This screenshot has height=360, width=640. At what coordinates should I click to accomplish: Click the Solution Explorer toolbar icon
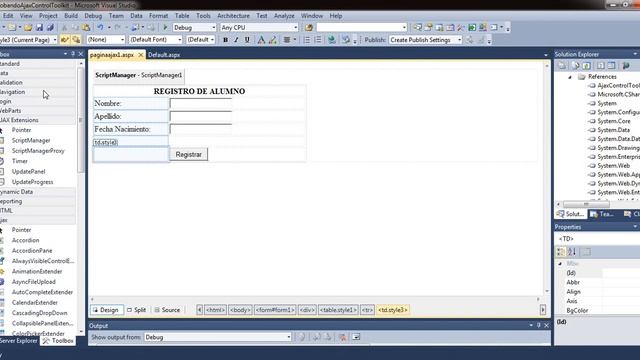(417, 27)
